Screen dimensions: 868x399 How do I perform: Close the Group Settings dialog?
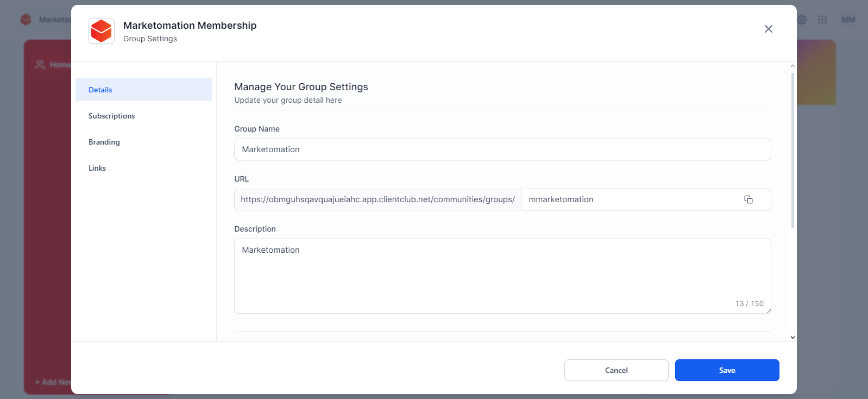[x=768, y=29]
